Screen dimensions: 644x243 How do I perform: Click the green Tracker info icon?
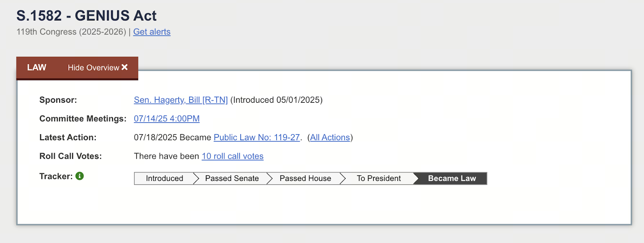point(80,176)
